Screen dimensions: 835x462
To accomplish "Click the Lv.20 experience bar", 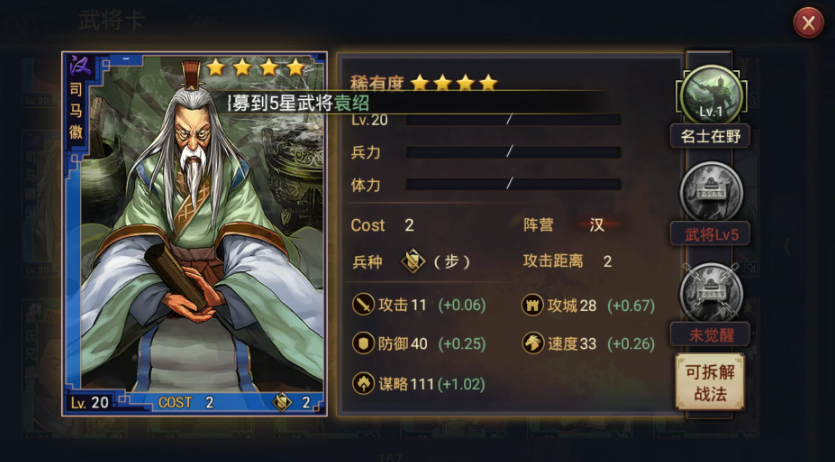I will 513,120.
